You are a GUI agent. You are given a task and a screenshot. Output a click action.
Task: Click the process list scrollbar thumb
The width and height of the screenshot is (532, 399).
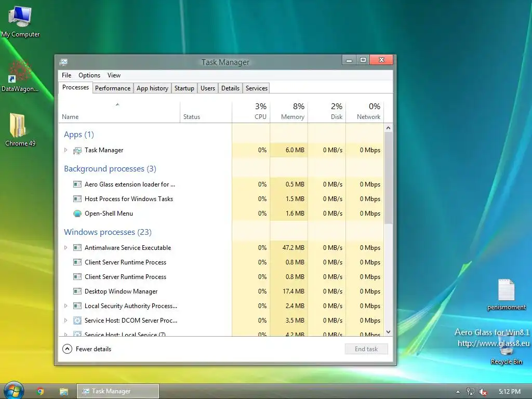(389, 178)
